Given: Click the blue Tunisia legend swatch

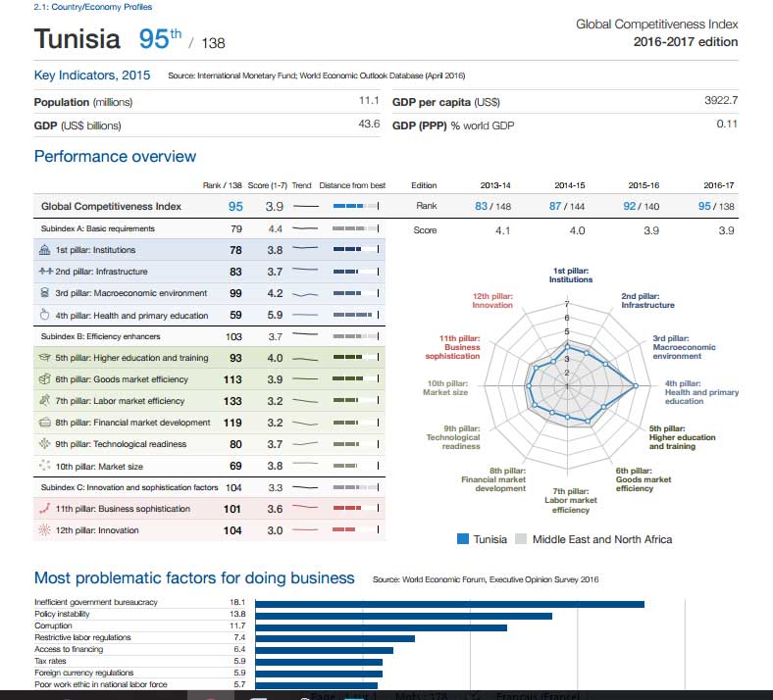Looking at the screenshot, I should click(463, 539).
